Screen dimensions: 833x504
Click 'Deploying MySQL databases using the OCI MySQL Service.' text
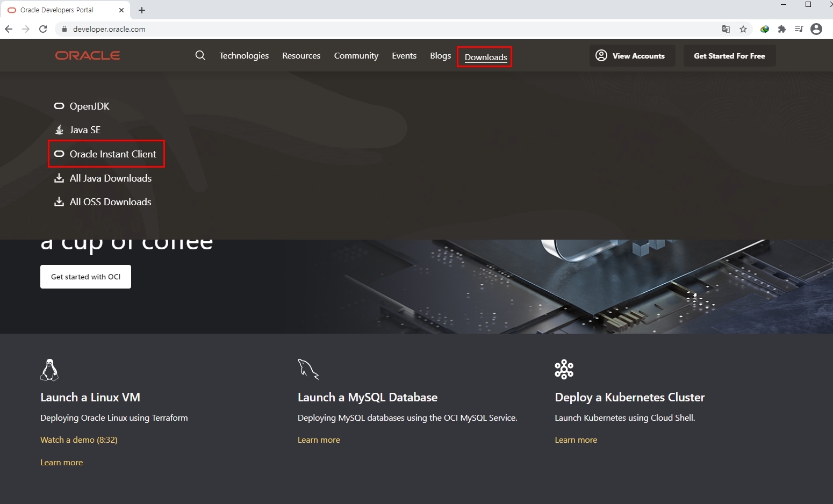pos(407,418)
